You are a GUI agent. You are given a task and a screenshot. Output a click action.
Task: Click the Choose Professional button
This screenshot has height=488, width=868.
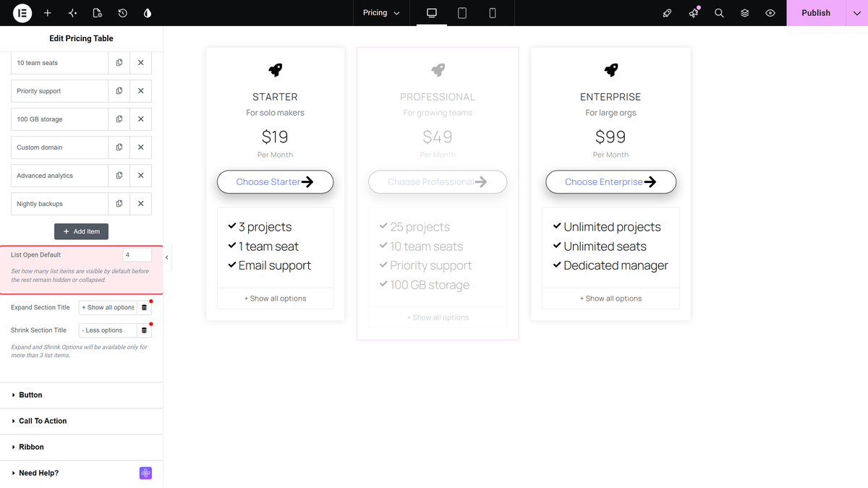coord(438,182)
